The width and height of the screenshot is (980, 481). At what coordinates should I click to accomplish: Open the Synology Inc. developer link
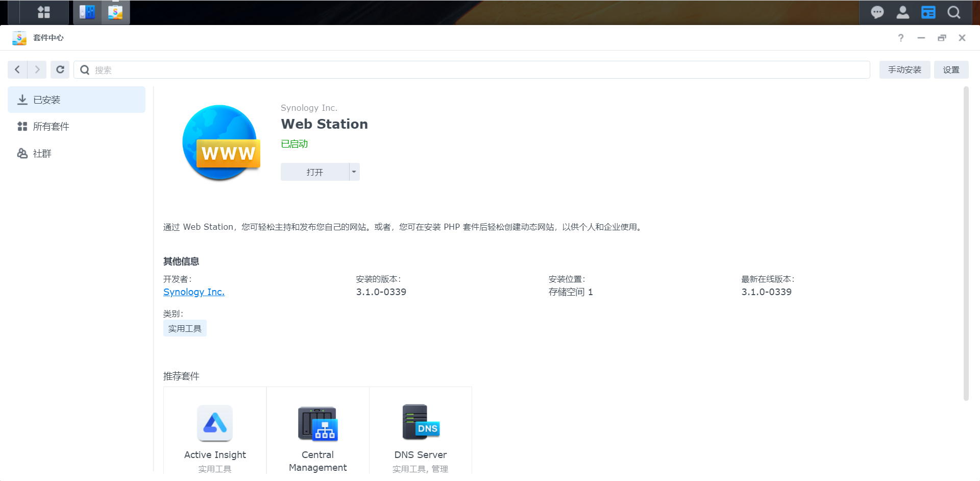pyautogui.click(x=194, y=292)
